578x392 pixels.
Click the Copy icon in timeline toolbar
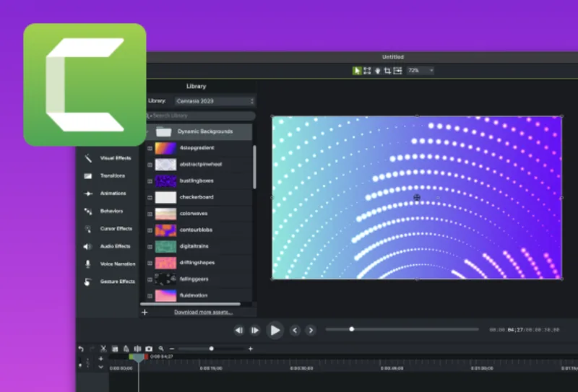(115, 349)
